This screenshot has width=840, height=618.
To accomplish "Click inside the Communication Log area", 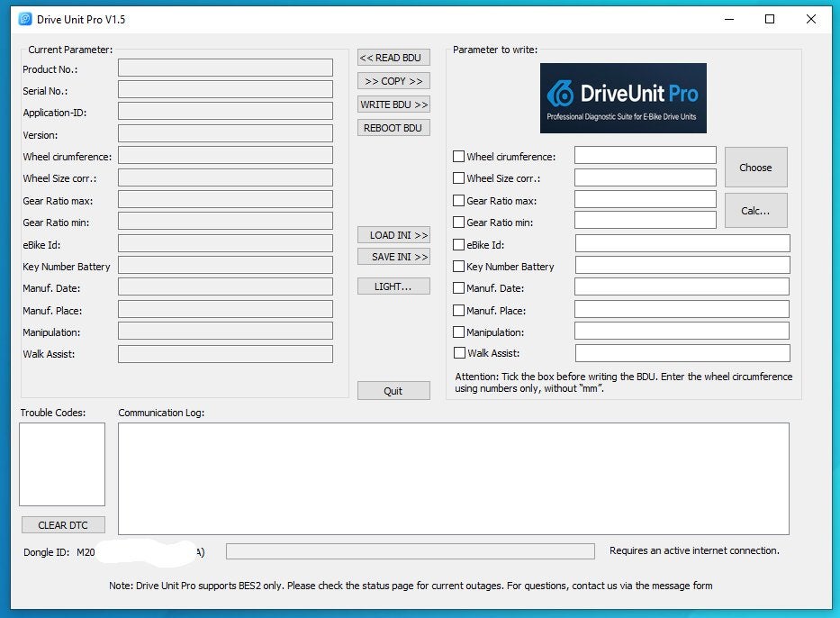I will [x=454, y=478].
